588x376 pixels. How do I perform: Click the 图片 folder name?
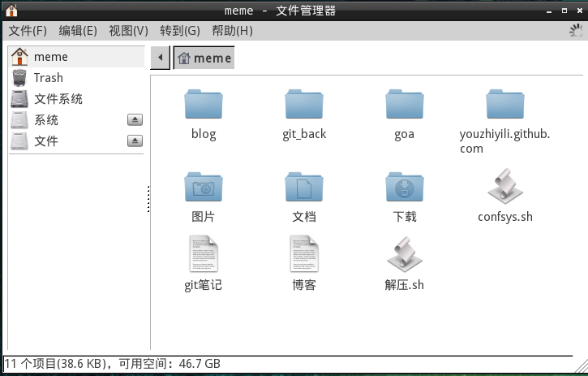[x=204, y=217]
